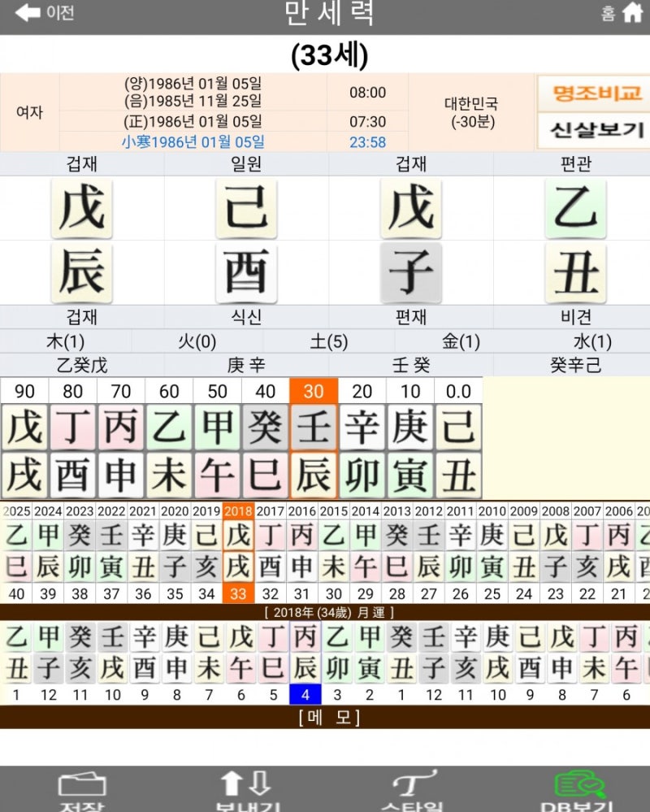This screenshot has height=812, width=650.
Task: Tap the 木(1) element count
Action: 65,341
